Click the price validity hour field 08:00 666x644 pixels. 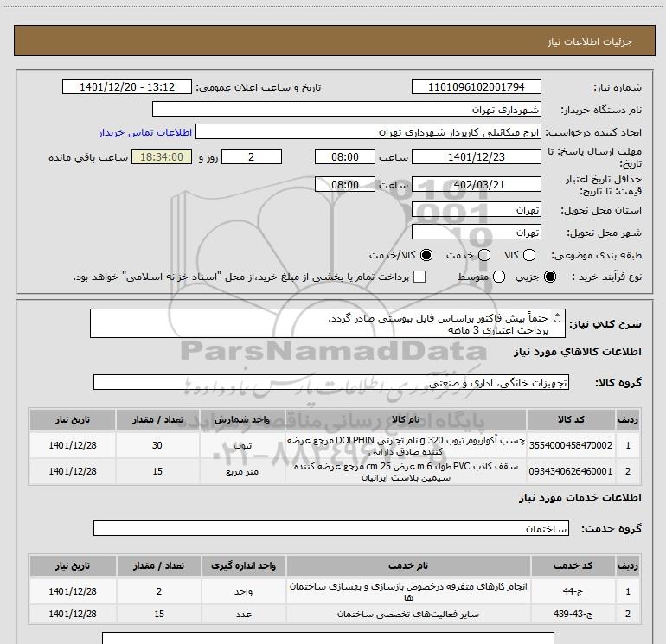[345, 184]
